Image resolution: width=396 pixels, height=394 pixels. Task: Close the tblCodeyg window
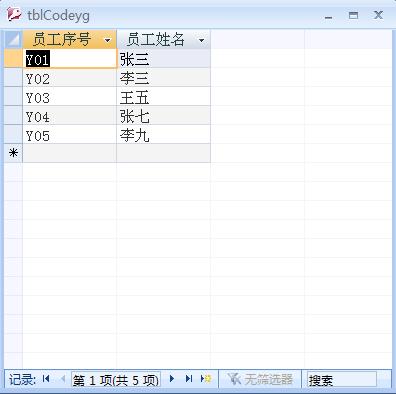pyautogui.click(x=378, y=15)
